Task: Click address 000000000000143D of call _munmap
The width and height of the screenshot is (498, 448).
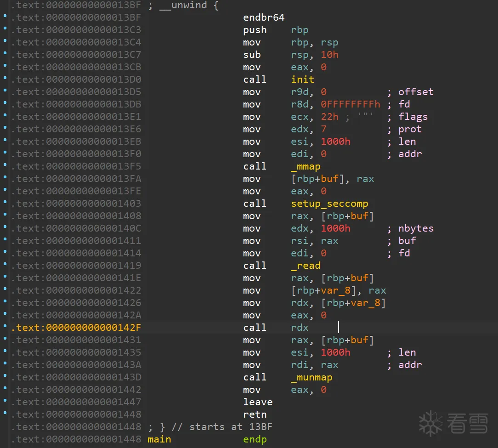Action: pyautogui.click(x=93, y=377)
